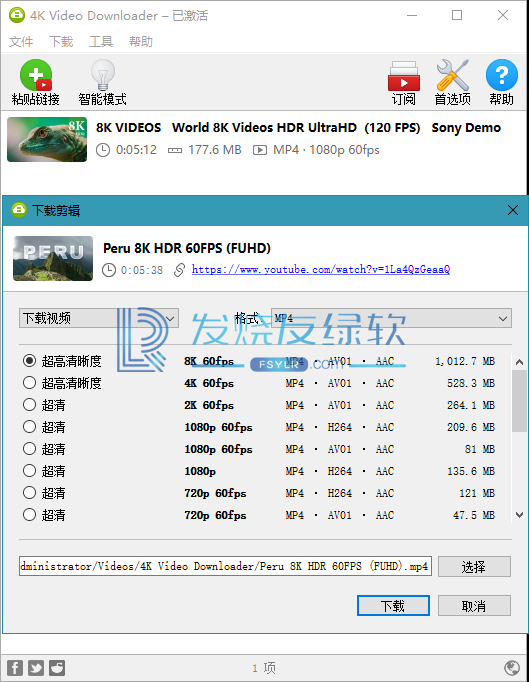The image size is (529, 682).
Task: Click the Help (帮助) question mark icon
Action: click(x=502, y=75)
